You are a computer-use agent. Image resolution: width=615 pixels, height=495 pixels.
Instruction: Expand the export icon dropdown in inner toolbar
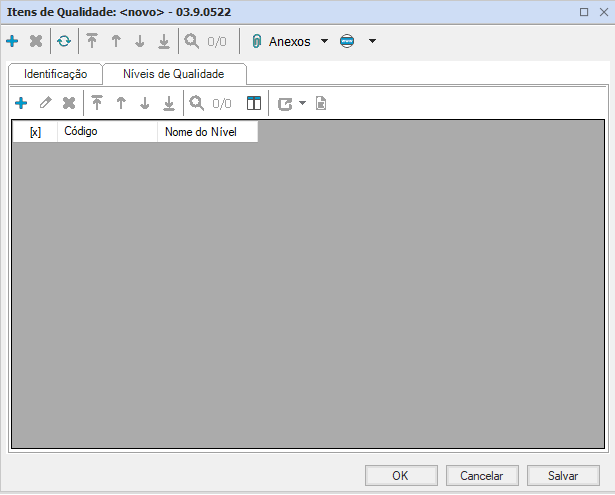pos(302,103)
